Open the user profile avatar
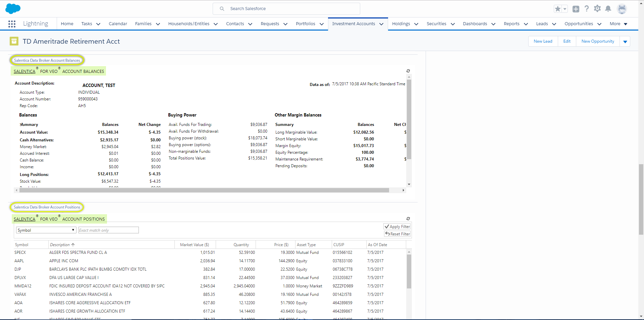 [x=622, y=9]
